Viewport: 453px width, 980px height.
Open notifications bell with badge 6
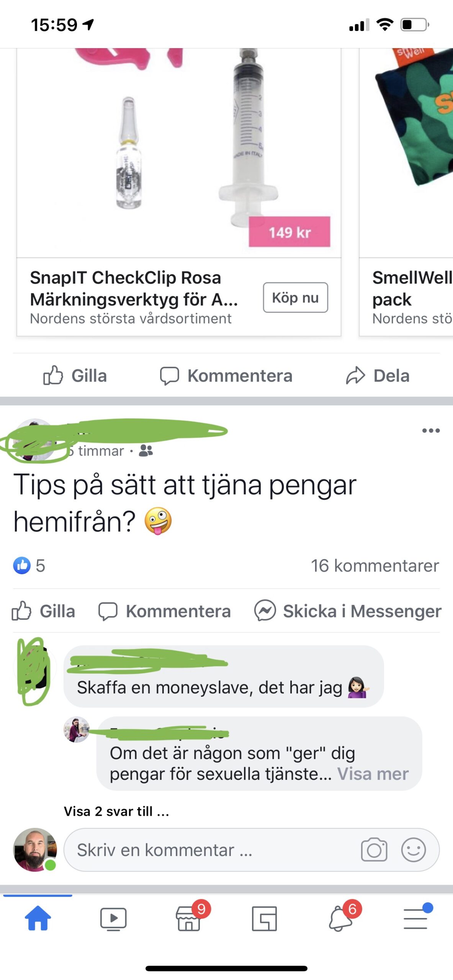tap(341, 917)
